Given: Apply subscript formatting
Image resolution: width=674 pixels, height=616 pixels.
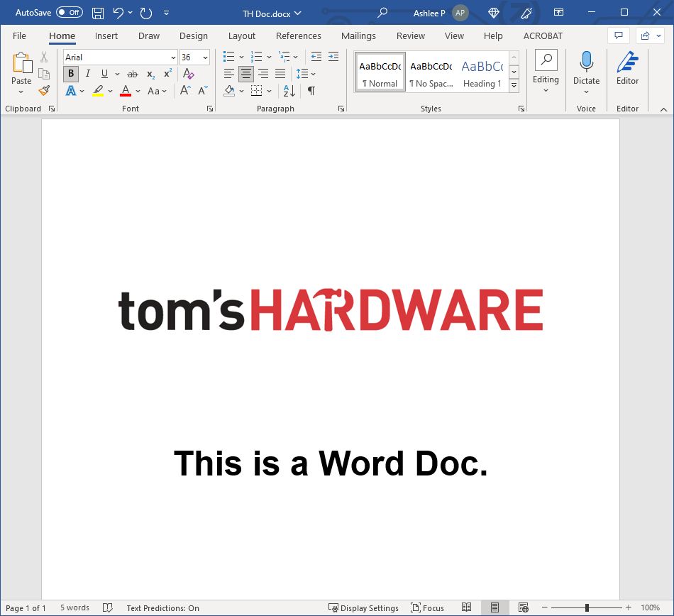Looking at the screenshot, I should click(x=150, y=74).
